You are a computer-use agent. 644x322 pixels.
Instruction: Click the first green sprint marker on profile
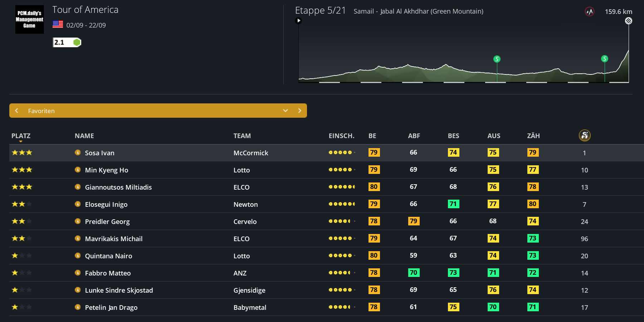497,59
